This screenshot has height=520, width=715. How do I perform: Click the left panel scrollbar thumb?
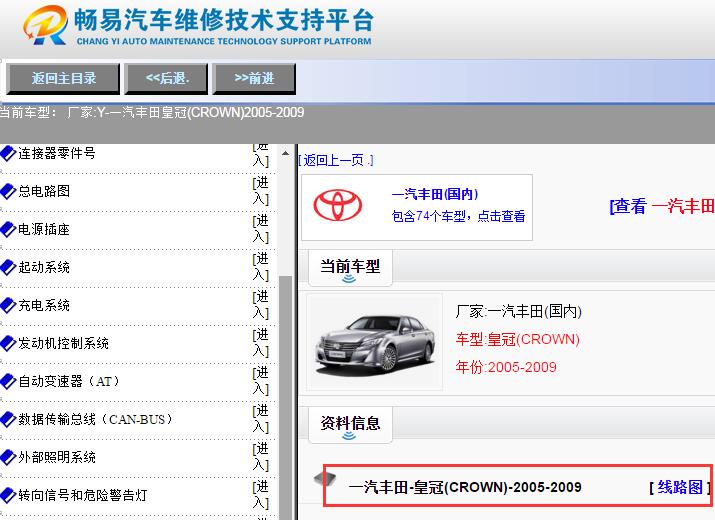[x=285, y=397]
